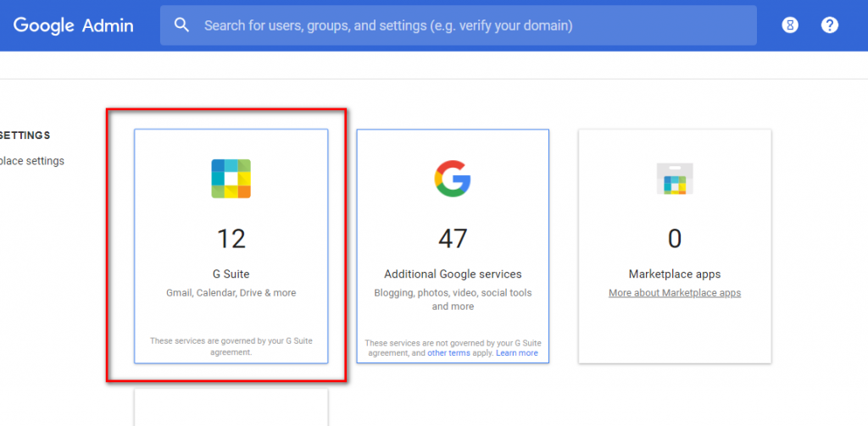Open the Additional Google services title
Screen dimensions: 868x426
coord(453,274)
